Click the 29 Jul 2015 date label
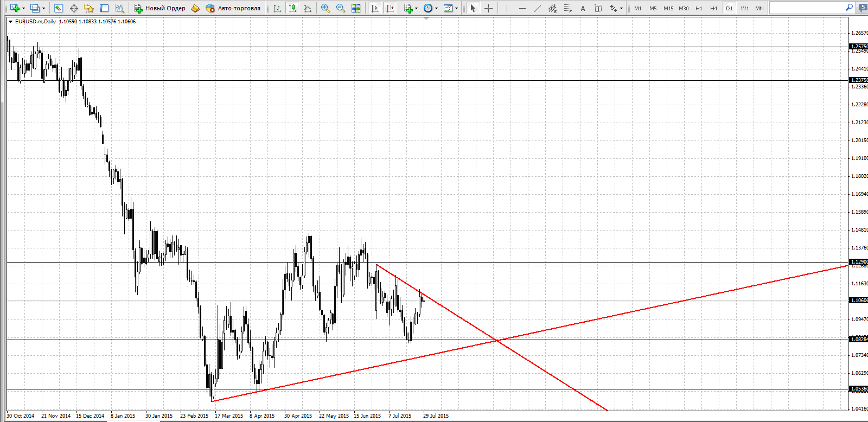The width and height of the screenshot is (868, 422). point(436,416)
